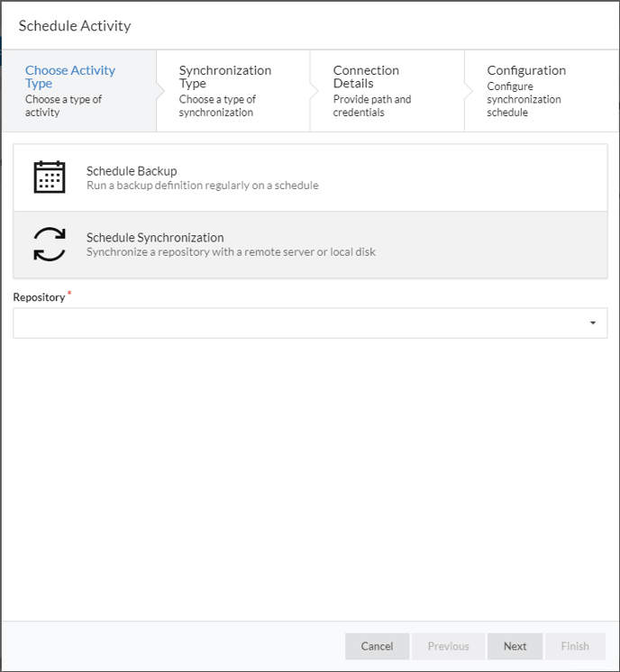Open the Synchronization Type step

pos(233,91)
